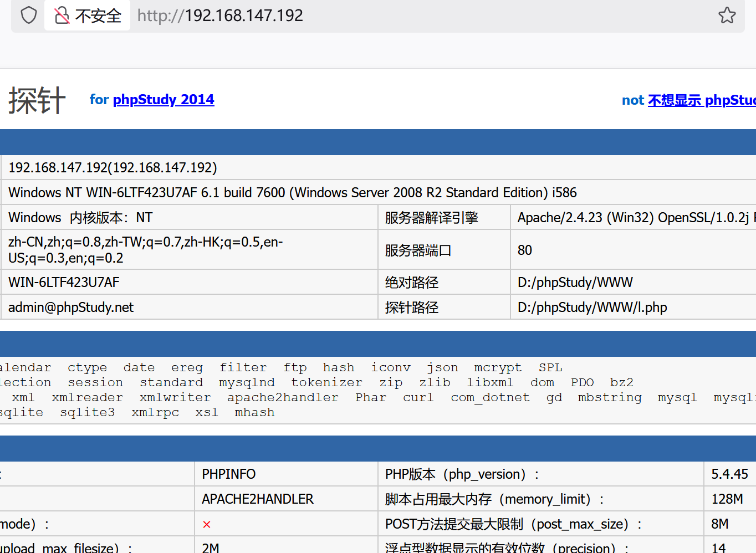Click the 绝对路径 label
756x553 pixels.
pos(412,282)
